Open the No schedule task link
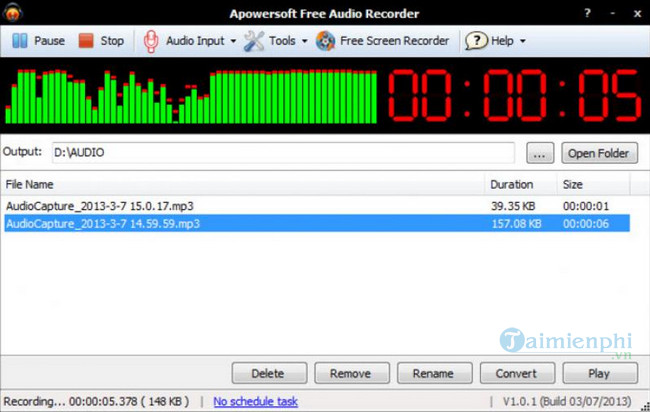The width and height of the screenshot is (650, 412). [x=255, y=401]
